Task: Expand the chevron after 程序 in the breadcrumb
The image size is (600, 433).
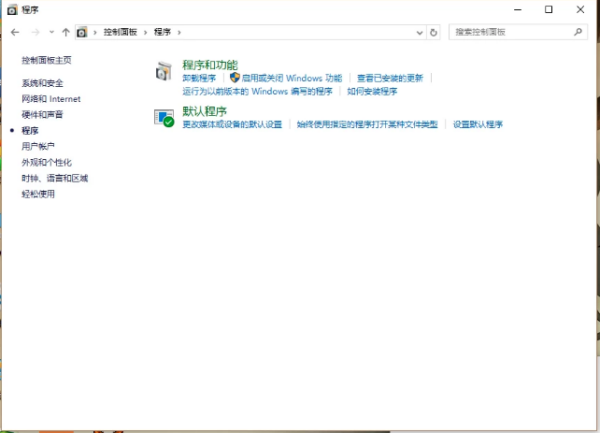Action: tap(179, 33)
